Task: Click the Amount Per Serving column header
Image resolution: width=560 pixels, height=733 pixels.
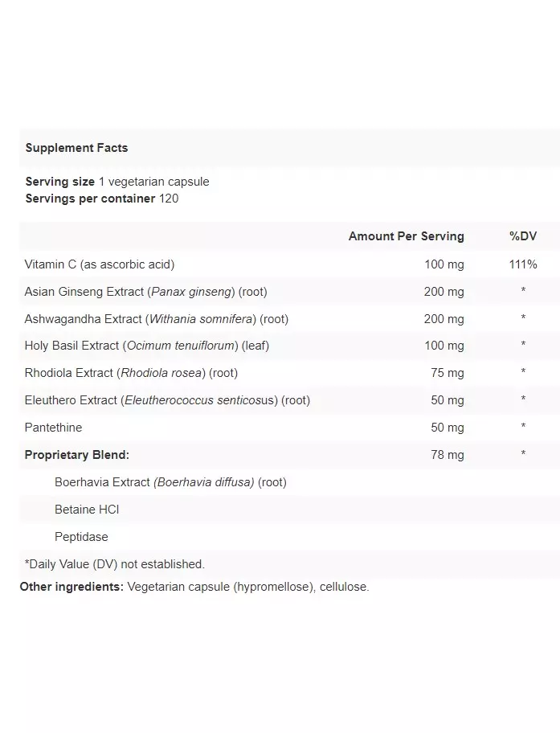Action: pyautogui.click(x=407, y=236)
